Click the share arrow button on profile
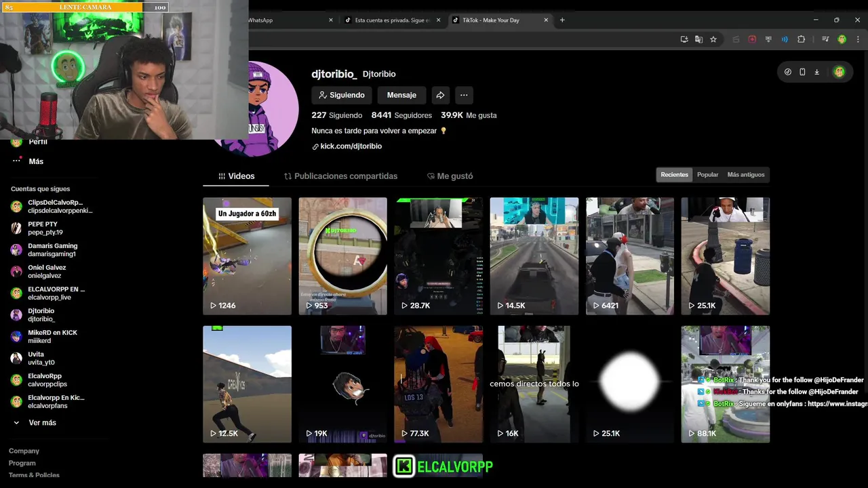Viewport: 868px width, 488px height. tap(440, 95)
